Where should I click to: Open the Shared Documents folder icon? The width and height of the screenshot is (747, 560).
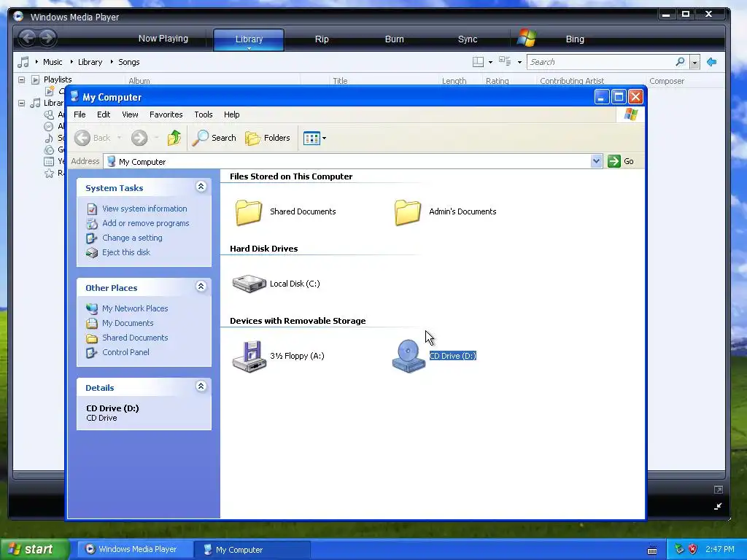coord(249,212)
